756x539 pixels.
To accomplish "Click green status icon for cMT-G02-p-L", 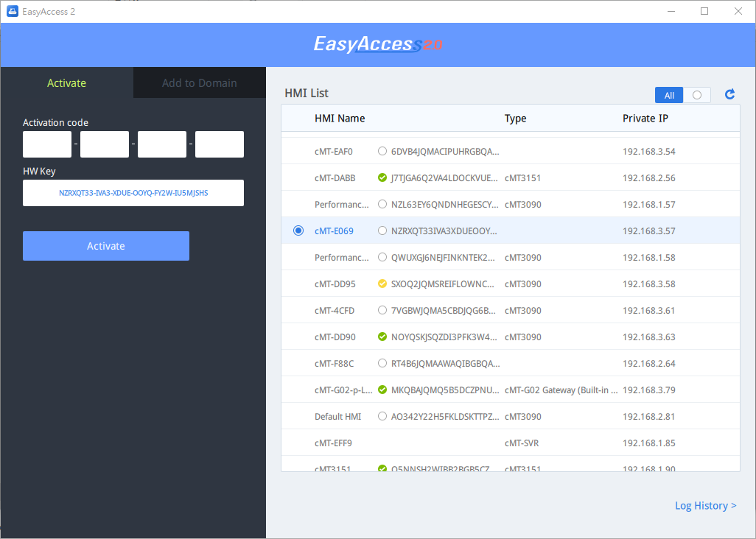I will (x=382, y=390).
